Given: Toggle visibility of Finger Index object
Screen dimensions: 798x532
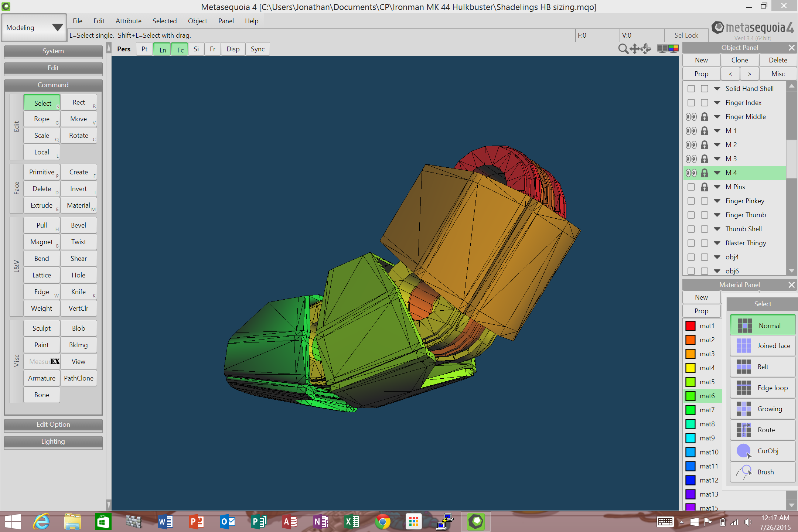Looking at the screenshot, I should [x=691, y=103].
